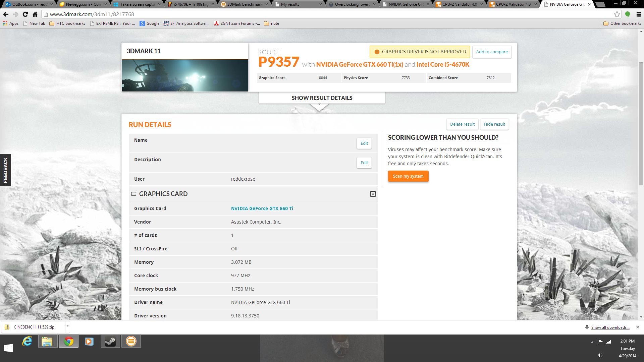The height and width of the screenshot is (362, 644).
Task: Close the downloads bar
Action: tap(638, 327)
